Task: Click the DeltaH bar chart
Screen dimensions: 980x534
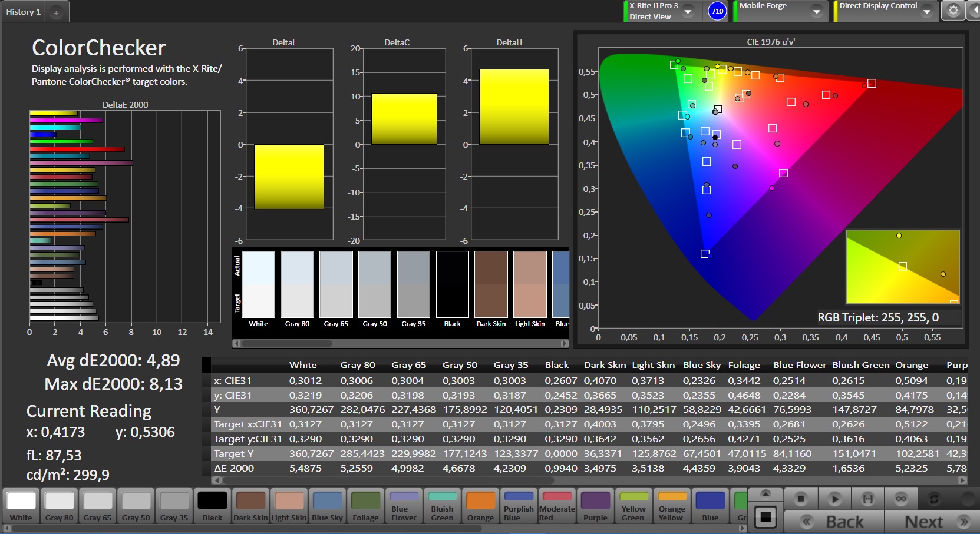Action: [x=514, y=144]
